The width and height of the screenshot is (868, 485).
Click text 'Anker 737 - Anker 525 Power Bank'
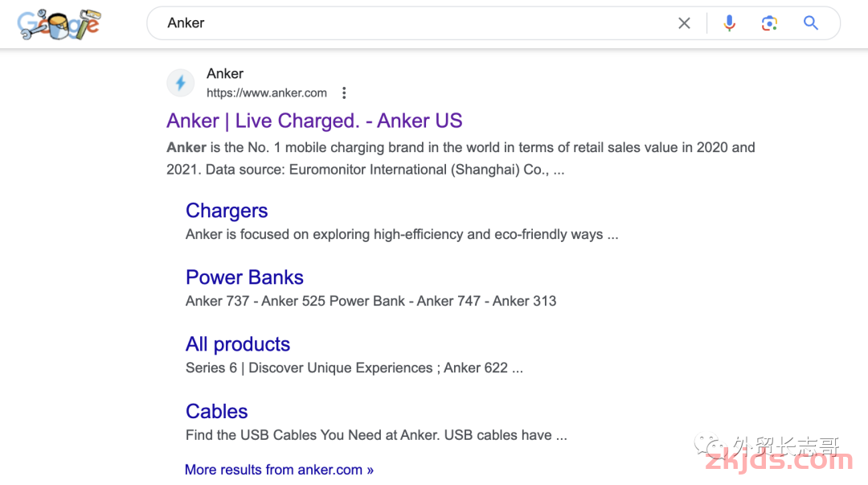coord(295,301)
